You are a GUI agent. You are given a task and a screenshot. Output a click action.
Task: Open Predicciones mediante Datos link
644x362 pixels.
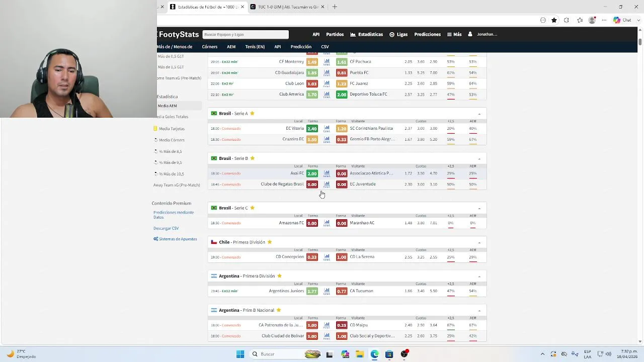coord(174,215)
